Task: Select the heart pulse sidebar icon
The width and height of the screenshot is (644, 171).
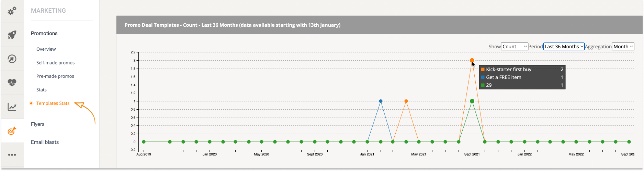Action: click(12, 83)
